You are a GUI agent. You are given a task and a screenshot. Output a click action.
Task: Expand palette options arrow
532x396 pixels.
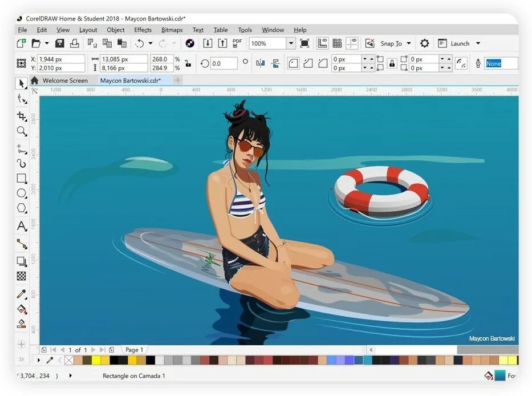(39, 360)
